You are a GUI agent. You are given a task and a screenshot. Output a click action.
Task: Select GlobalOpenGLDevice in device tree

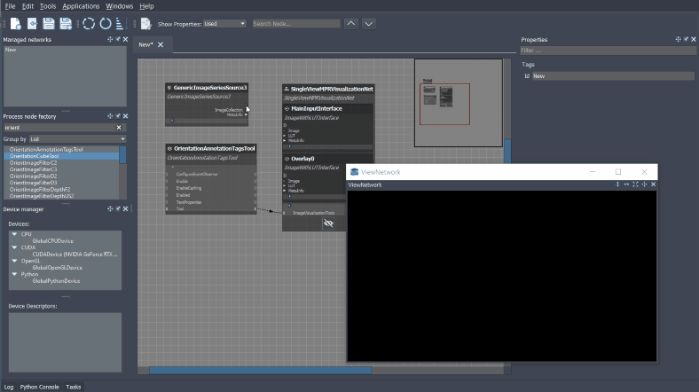click(58, 268)
